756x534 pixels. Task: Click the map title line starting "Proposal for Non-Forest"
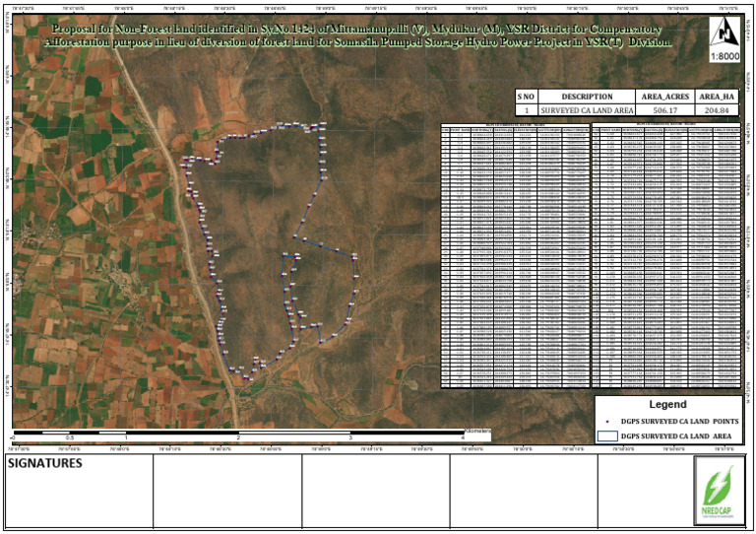point(357,30)
